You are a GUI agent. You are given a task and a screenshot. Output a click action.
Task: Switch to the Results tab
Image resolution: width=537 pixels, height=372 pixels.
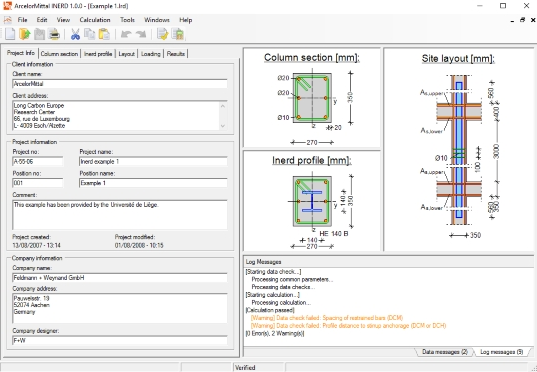(x=176, y=54)
